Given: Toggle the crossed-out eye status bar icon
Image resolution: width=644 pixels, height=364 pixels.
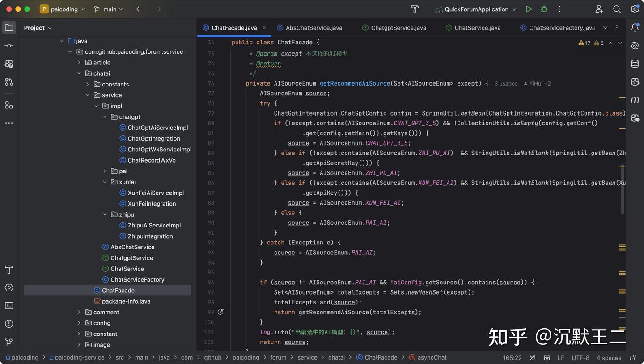Looking at the screenshot, I should click(532, 358).
